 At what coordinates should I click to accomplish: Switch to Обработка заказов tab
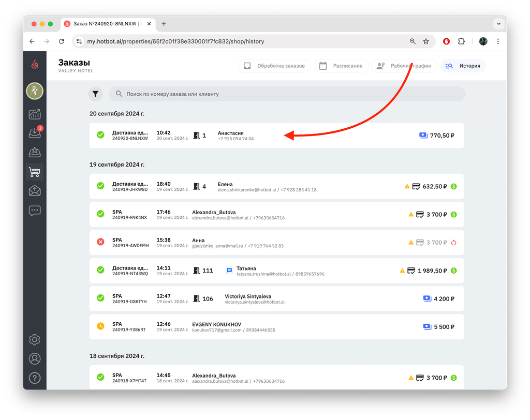[x=274, y=66]
